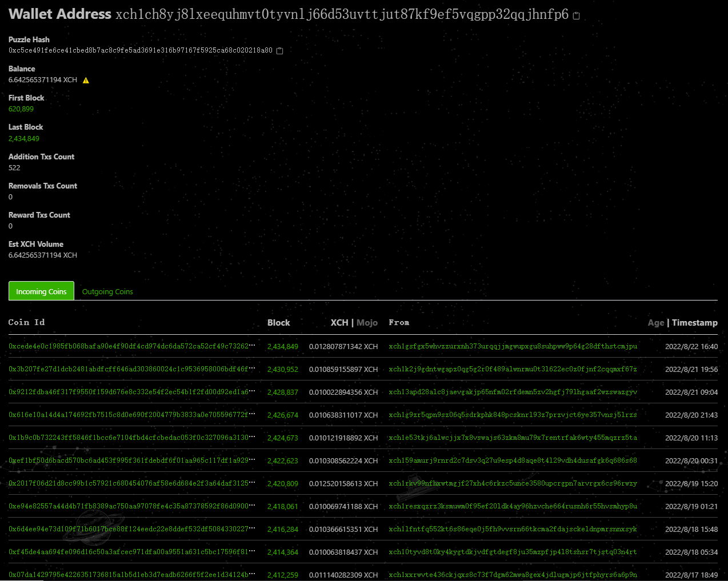Open the Last Block link 2,434,849

pyautogui.click(x=24, y=138)
